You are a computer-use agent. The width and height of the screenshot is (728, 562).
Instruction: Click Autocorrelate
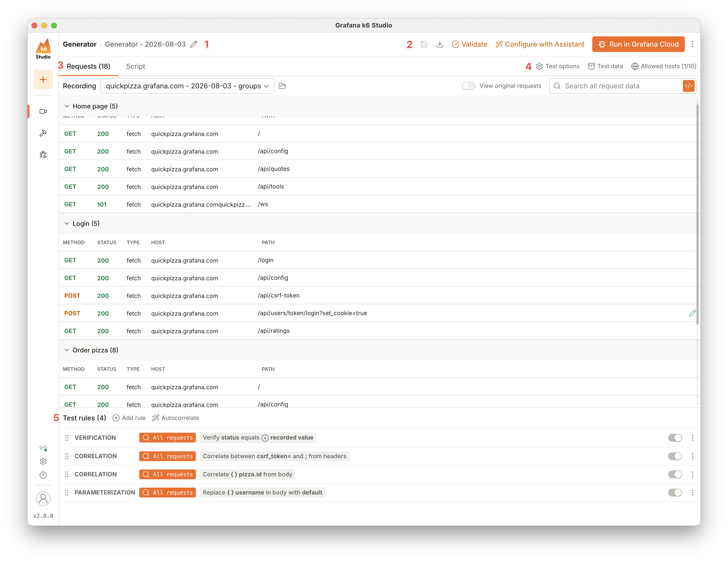[x=176, y=418]
